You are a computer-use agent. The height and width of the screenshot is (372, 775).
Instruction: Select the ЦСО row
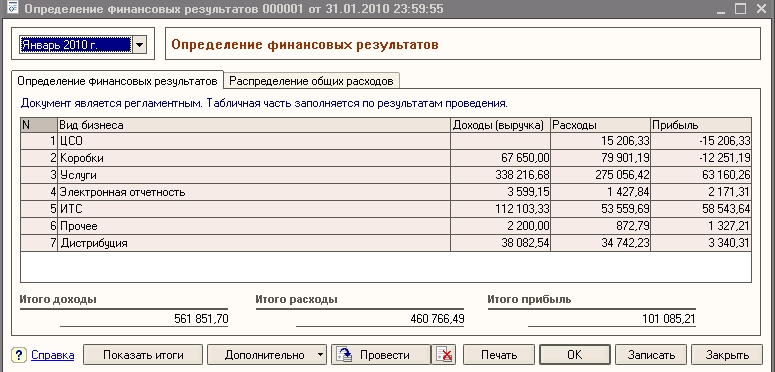(386, 141)
